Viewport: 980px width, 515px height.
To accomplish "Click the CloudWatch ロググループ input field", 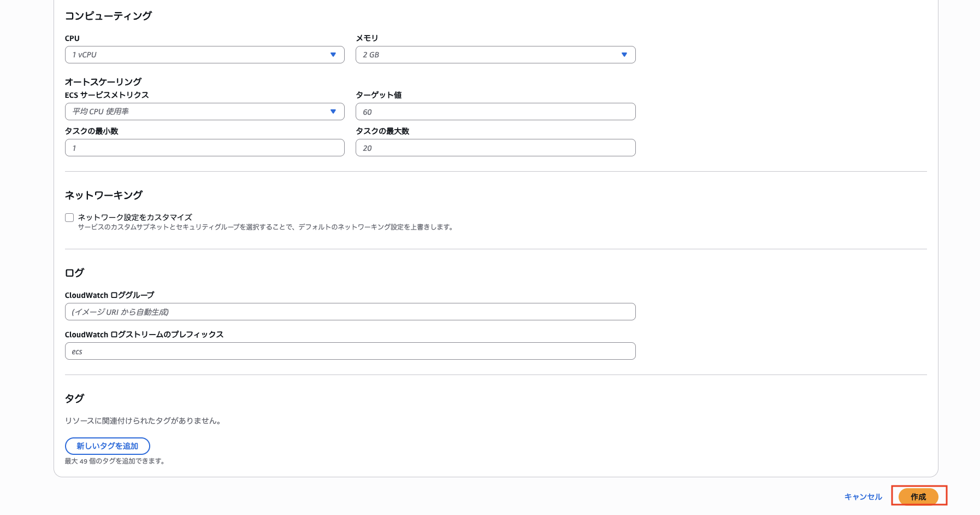I will [350, 312].
